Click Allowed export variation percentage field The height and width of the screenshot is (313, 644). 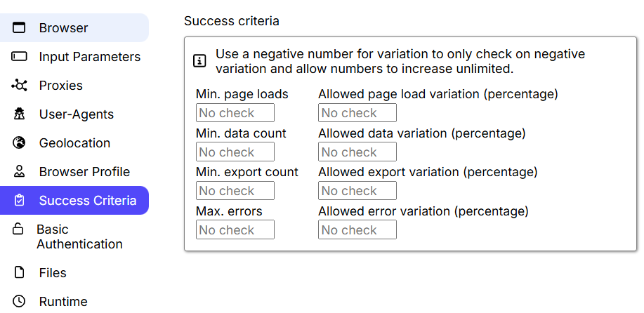click(357, 191)
